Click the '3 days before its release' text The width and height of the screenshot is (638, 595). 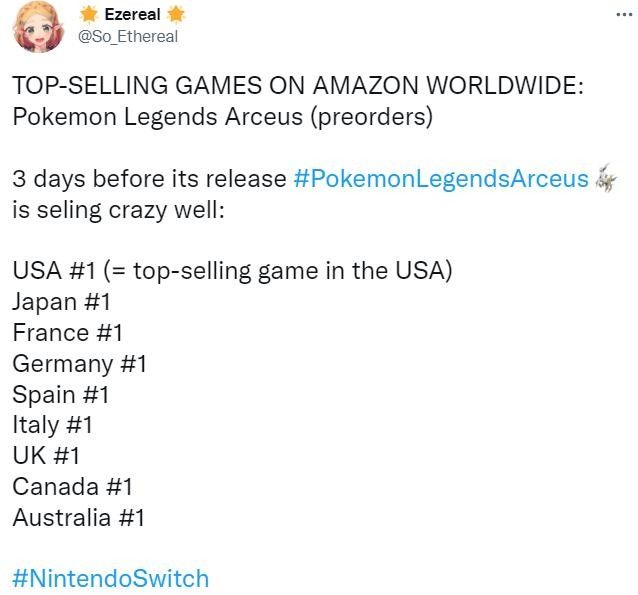(x=149, y=179)
